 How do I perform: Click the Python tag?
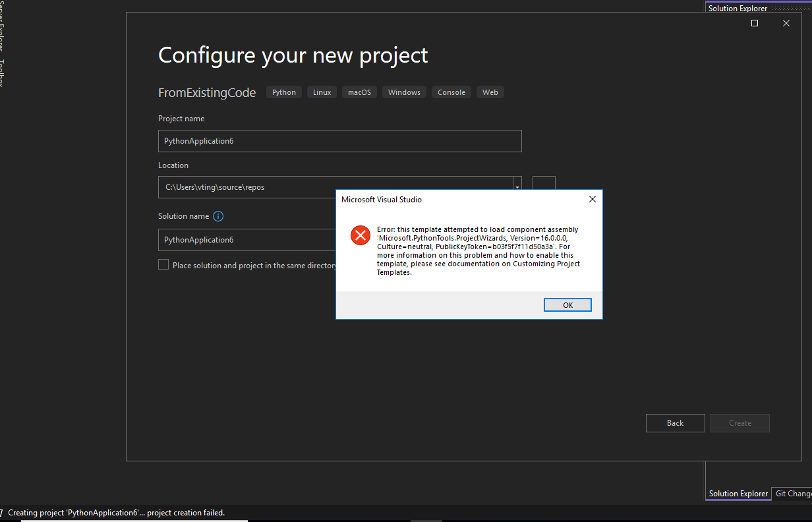click(x=284, y=92)
